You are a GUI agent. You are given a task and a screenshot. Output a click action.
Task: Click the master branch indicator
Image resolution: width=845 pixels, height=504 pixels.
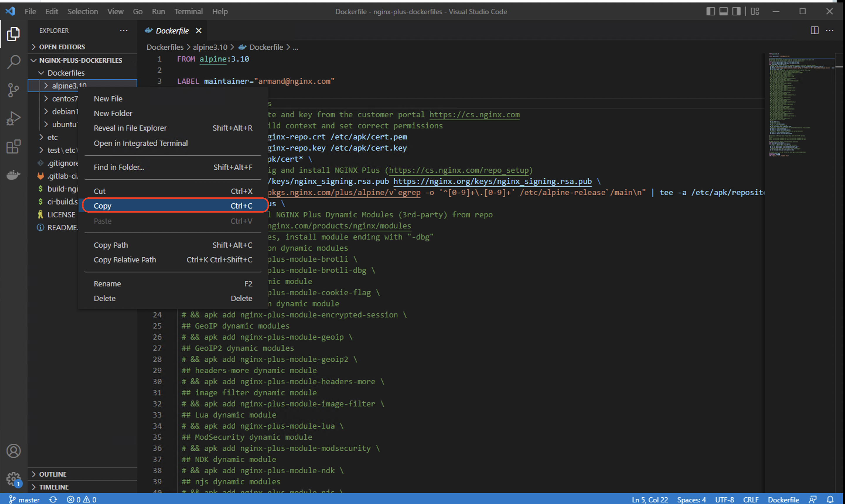point(24,500)
